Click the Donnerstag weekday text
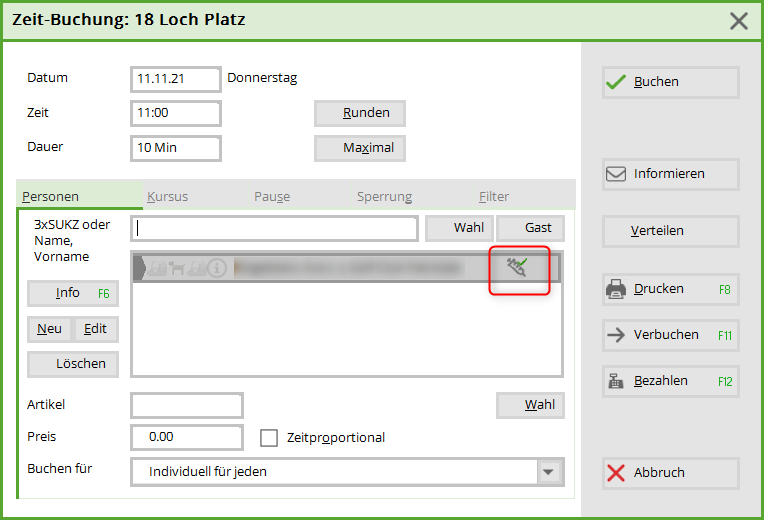The height and width of the screenshot is (520, 764). [x=262, y=78]
